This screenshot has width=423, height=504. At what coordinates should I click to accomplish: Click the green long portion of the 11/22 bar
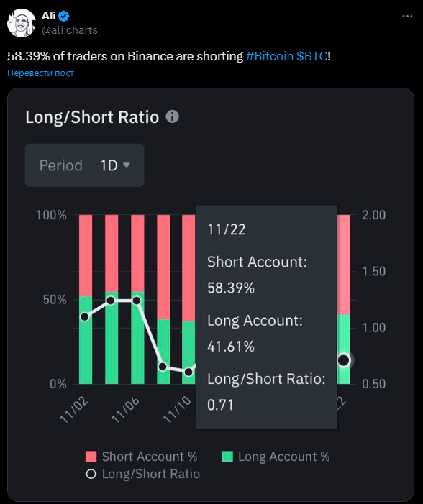click(x=344, y=349)
